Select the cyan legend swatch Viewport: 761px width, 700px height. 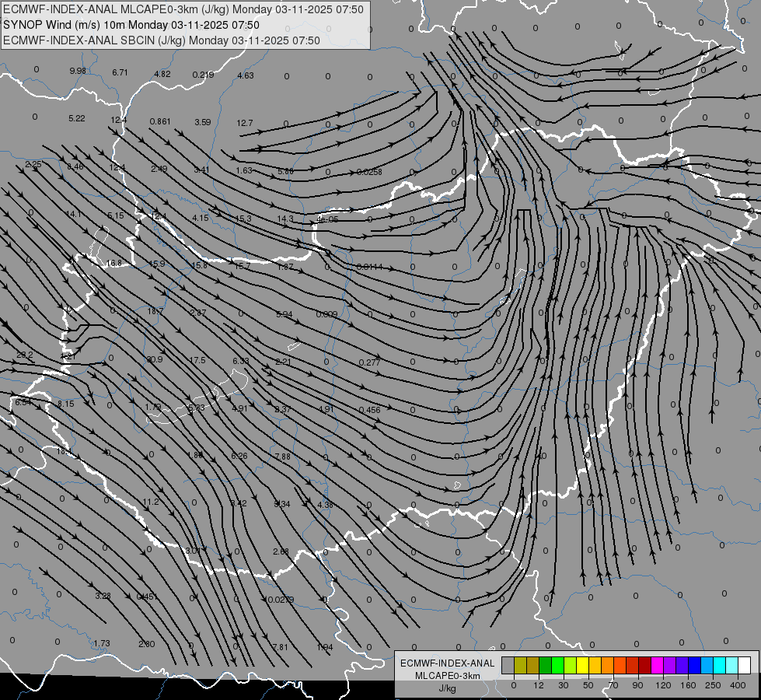click(719, 665)
